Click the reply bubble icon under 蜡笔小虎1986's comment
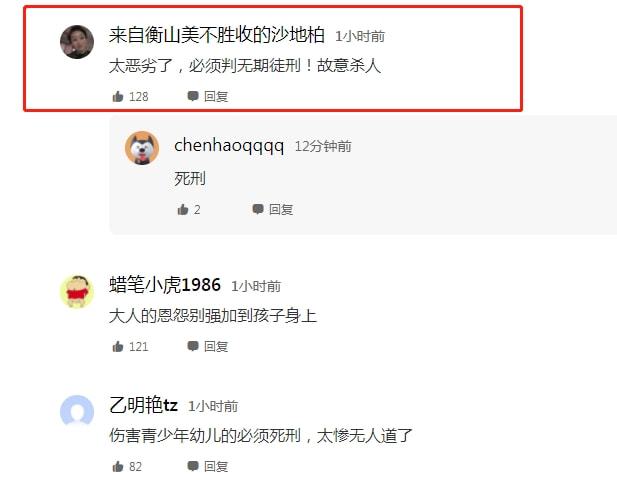 [x=193, y=346]
